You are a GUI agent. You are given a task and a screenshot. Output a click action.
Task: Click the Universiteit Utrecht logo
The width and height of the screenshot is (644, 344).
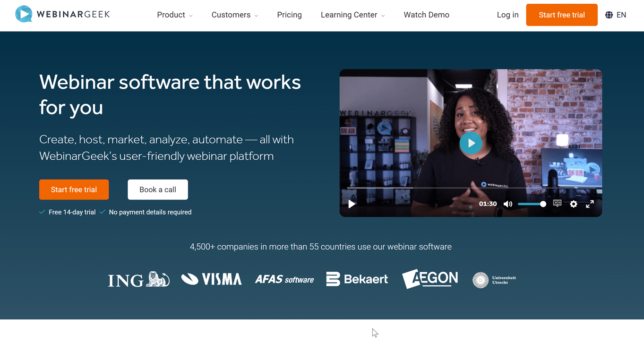494,280
